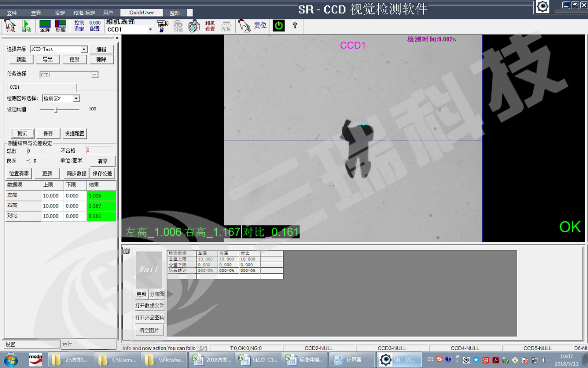The height and width of the screenshot is (368, 588).
Task: Click the 左高 upper limit cell 10.000
Action: 52,195
